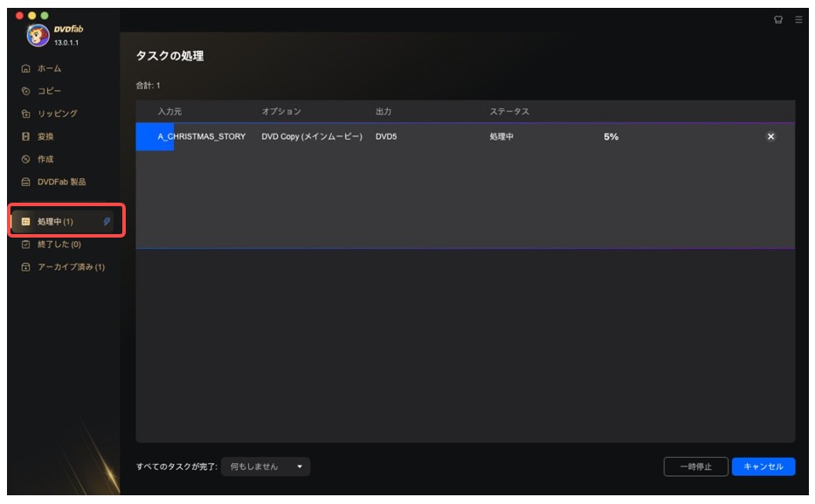Viewport: 815px width, 504px height.
Task: Click the 出力 column header
Action: click(383, 112)
